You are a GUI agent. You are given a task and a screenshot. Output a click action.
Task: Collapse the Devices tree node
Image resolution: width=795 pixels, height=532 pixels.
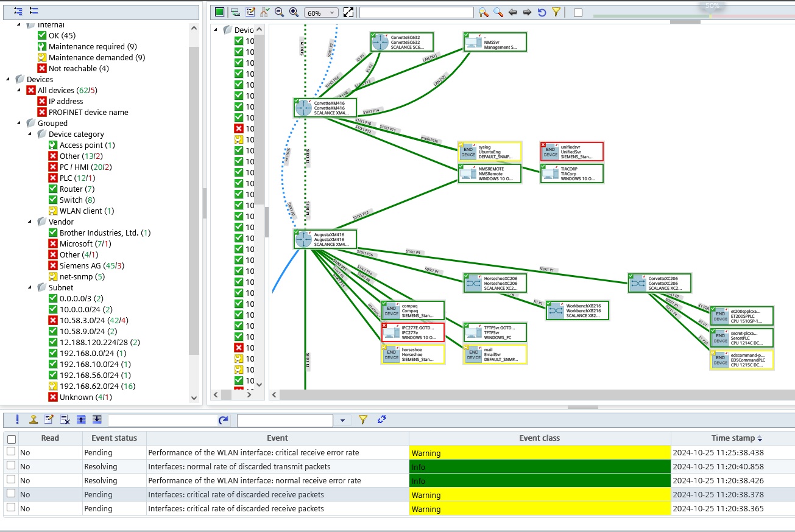tap(8, 79)
